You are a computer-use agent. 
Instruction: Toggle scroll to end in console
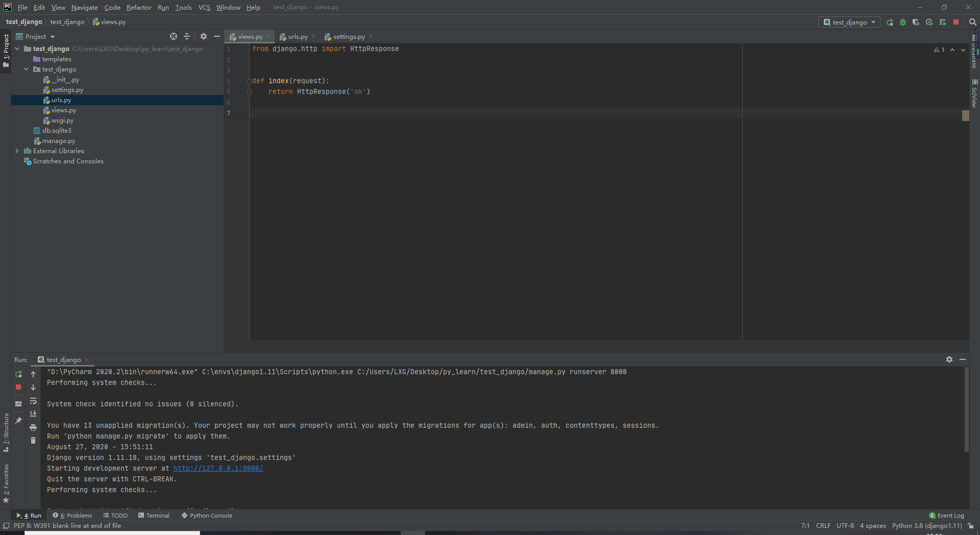(x=33, y=414)
